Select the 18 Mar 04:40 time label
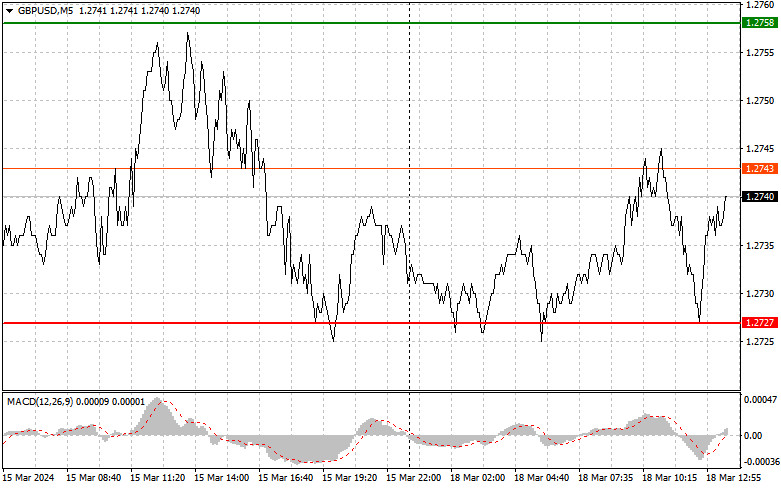Screen dimensions: 781x489 (x=541, y=478)
